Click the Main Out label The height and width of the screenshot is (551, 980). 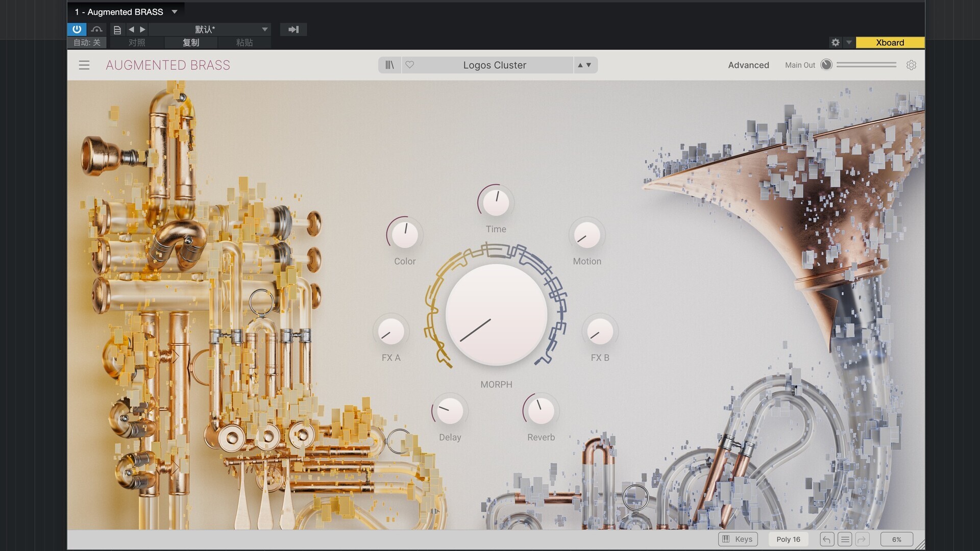(800, 65)
